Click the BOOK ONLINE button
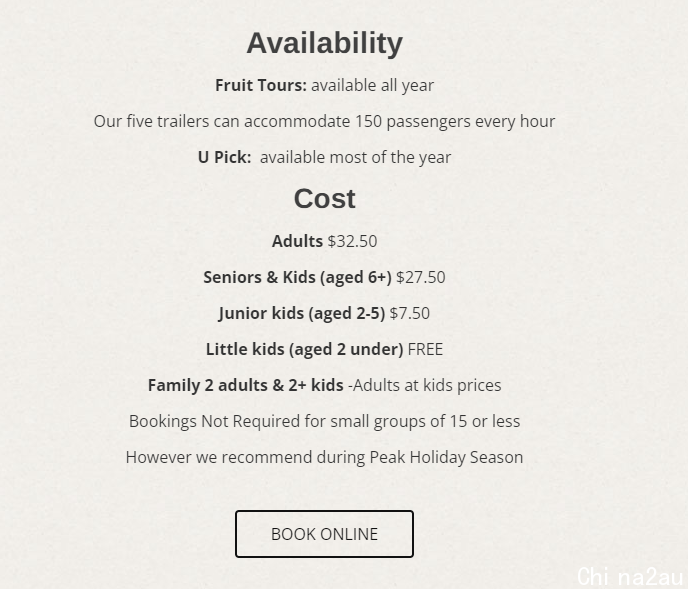 324,534
